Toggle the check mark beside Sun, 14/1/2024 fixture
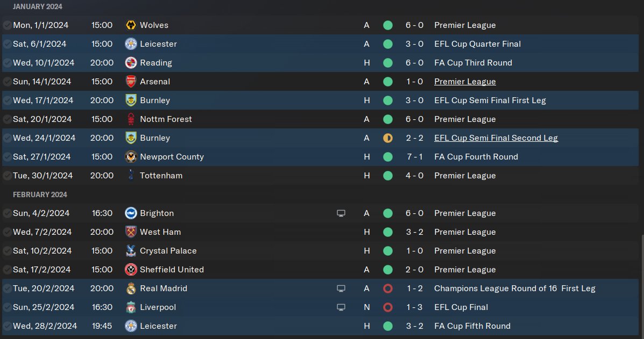 [7, 82]
